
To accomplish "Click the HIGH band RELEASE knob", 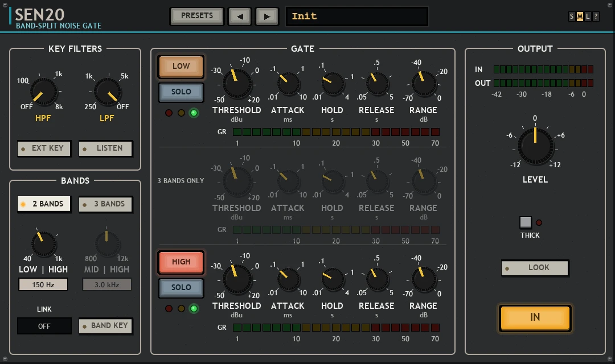I will tap(377, 279).
